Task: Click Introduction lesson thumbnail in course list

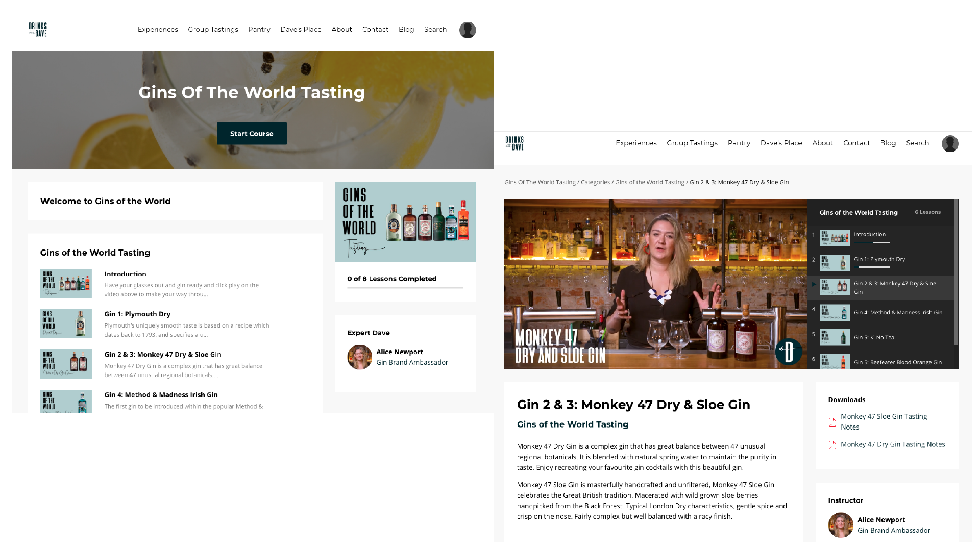Action: click(66, 284)
